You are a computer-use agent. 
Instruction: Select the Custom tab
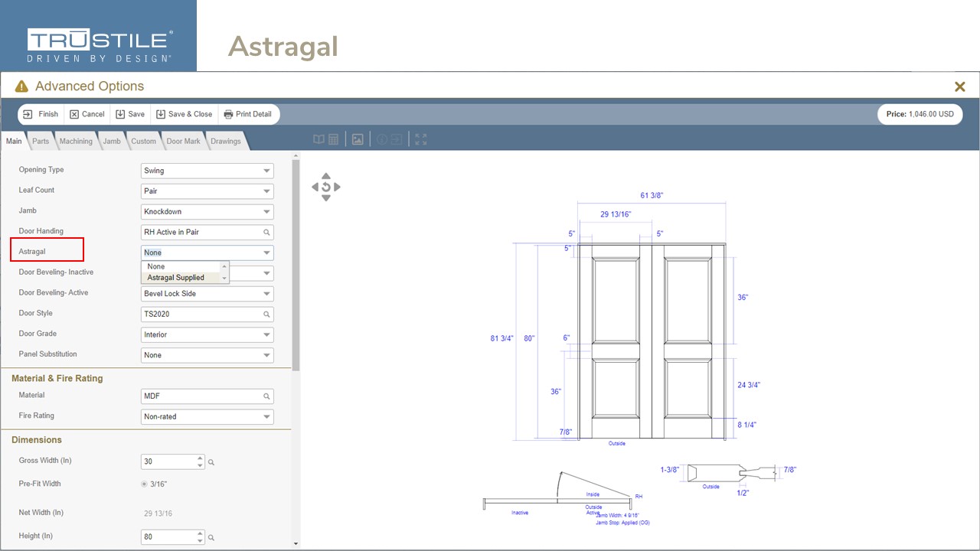click(143, 141)
